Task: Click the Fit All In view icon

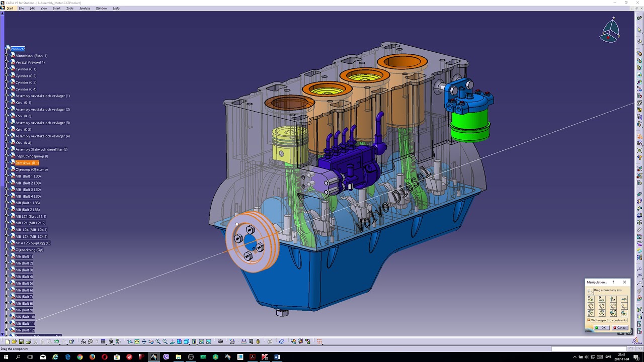Action: point(137,341)
